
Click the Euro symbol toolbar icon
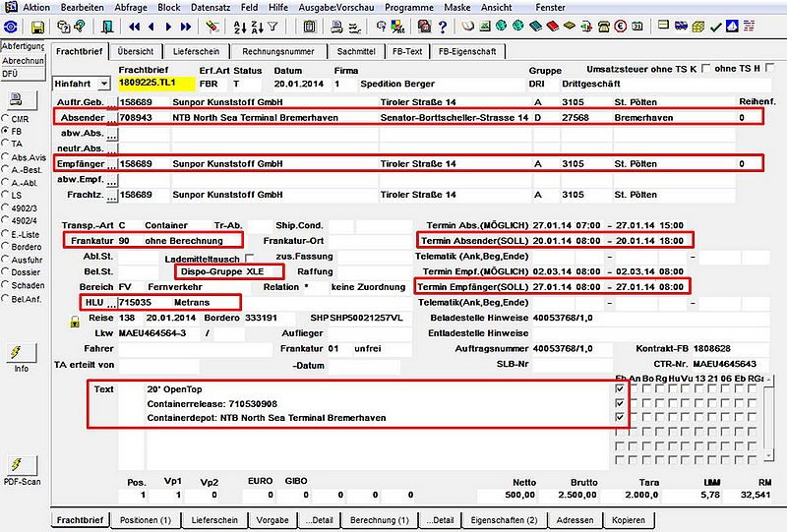621,27
